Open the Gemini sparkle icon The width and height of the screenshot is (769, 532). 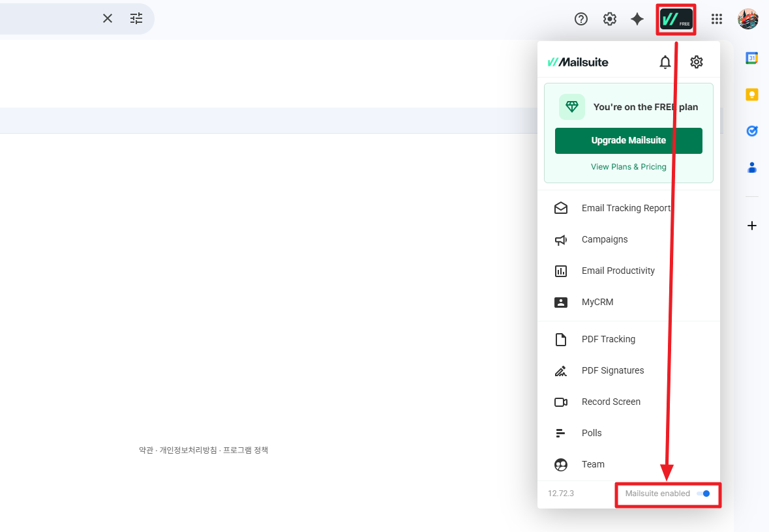click(637, 19)
